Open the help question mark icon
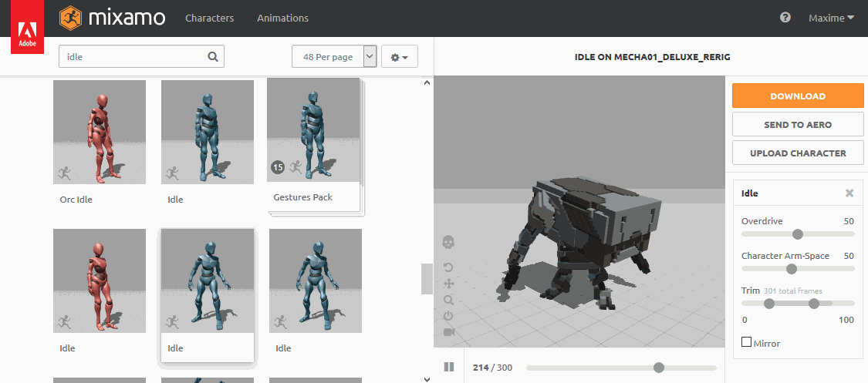 [x=785, y=17]
